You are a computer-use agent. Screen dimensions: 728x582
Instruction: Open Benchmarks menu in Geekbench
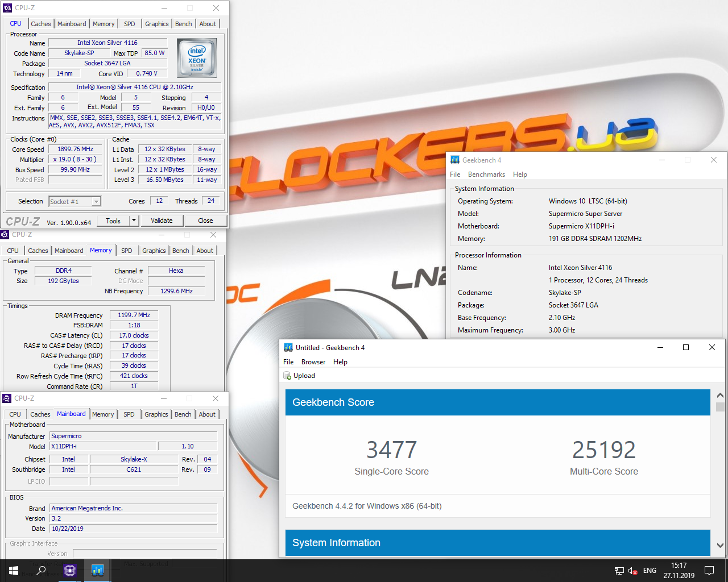coord(486,174)
